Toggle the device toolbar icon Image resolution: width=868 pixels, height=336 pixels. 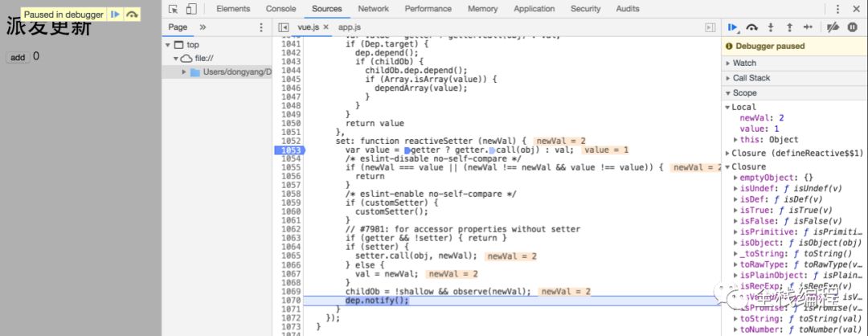pyautogui.click(x=191, y=9)
